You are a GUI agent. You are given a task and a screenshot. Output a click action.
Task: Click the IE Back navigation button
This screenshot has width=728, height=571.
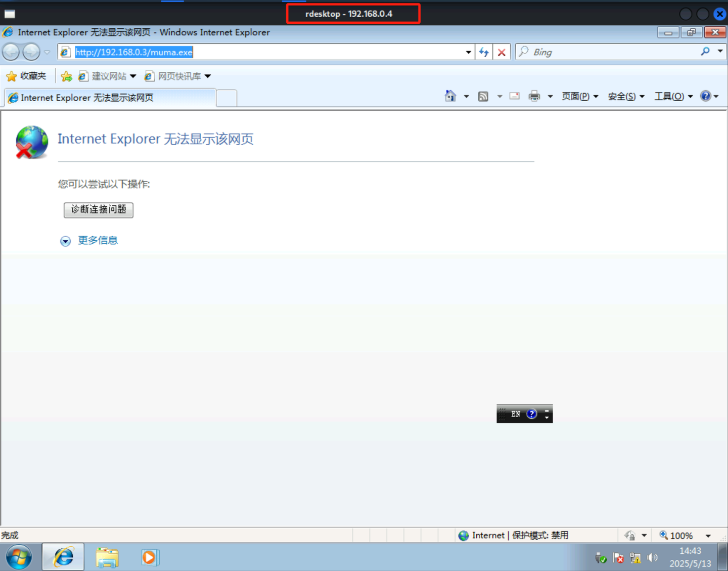[x=11, y=52]
